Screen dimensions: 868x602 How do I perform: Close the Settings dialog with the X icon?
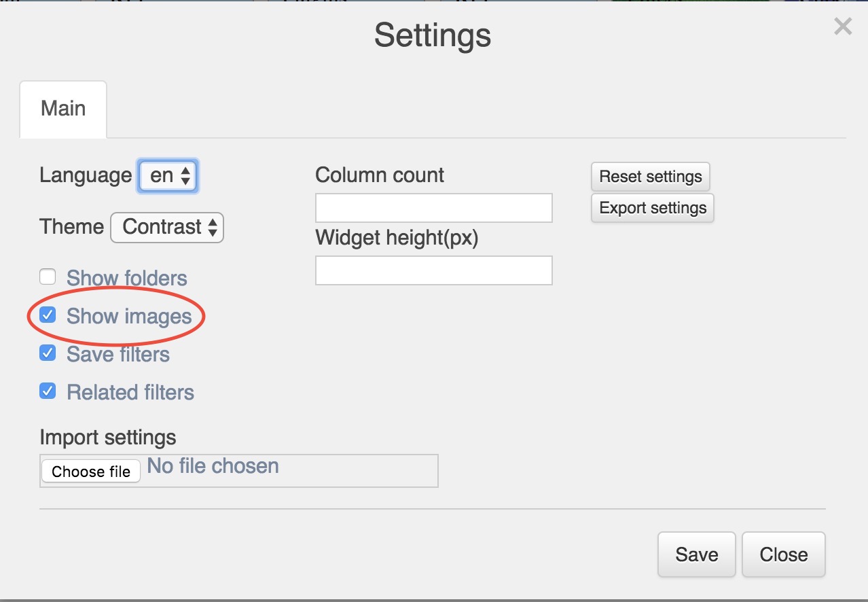842,27
